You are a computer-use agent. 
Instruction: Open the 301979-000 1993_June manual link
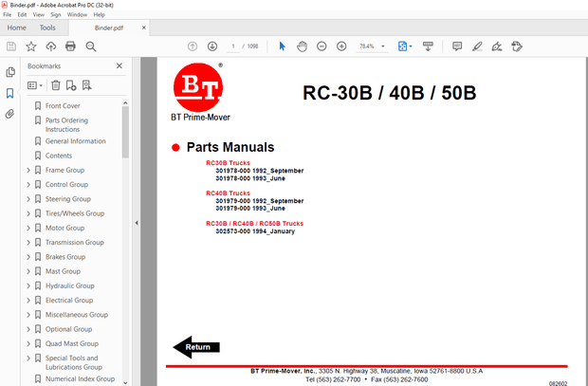(x=250, y=209)
